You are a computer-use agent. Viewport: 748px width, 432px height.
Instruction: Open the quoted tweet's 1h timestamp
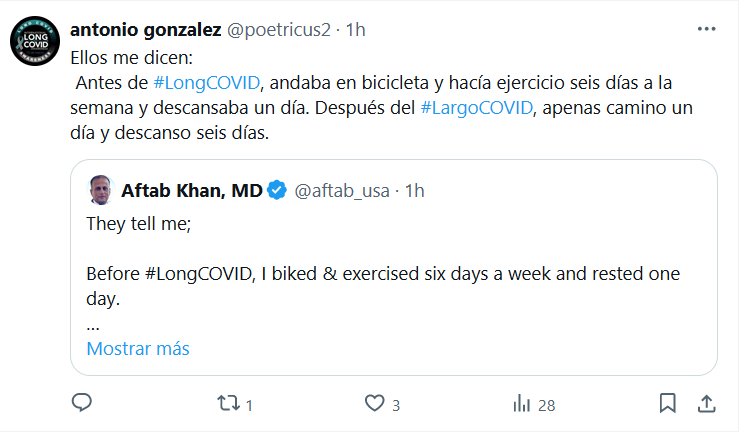click(x=414, y=190)
